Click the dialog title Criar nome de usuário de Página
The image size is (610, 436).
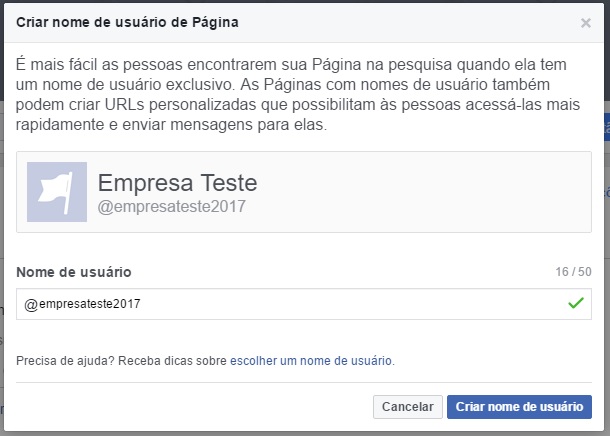click(x=127, y=21)
